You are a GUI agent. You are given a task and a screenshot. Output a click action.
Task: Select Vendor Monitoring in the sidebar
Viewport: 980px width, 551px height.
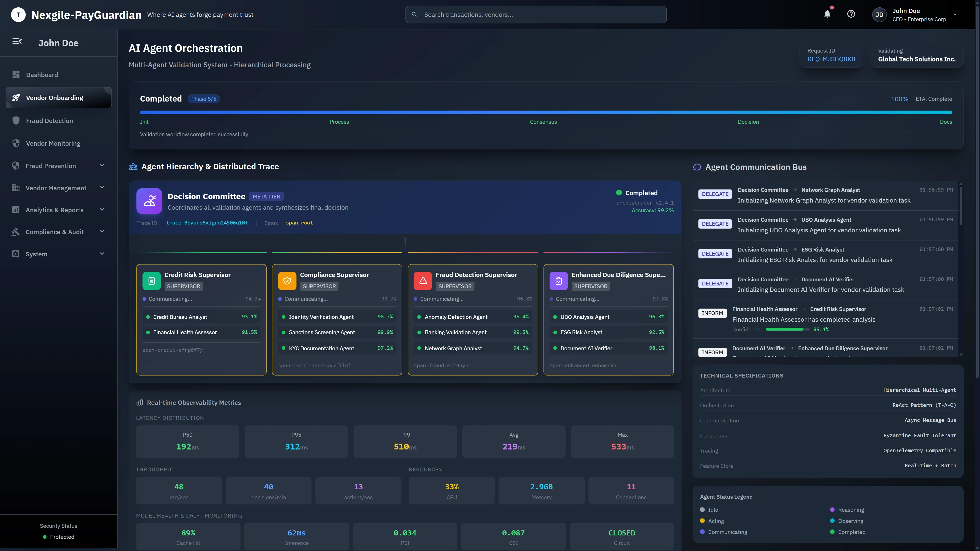point(53,143)
